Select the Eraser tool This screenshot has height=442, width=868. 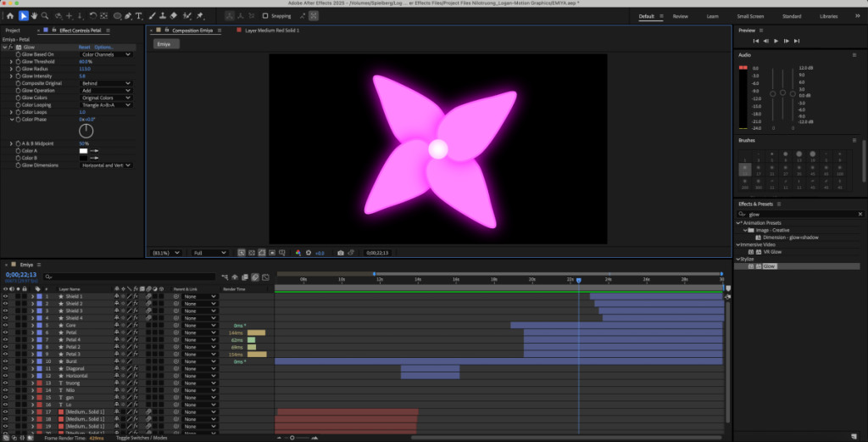(174, 15)
